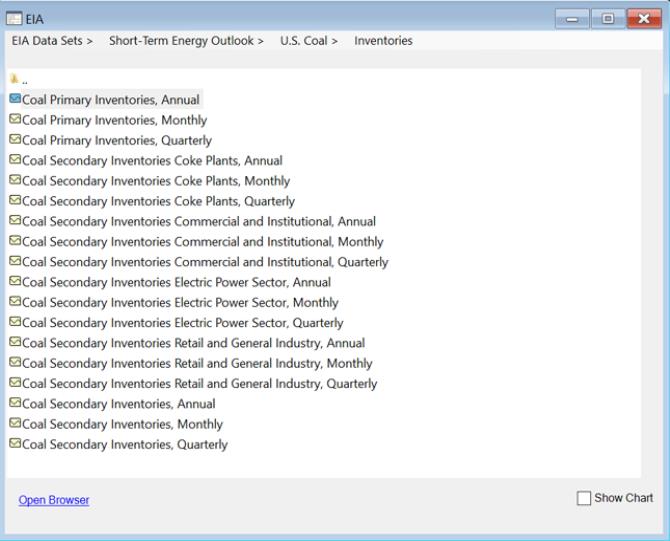Image resolution: width=670 pixels, height=541 pixels.
Task: Enable the Show Chart checkbox
Action: pos(584,498)
